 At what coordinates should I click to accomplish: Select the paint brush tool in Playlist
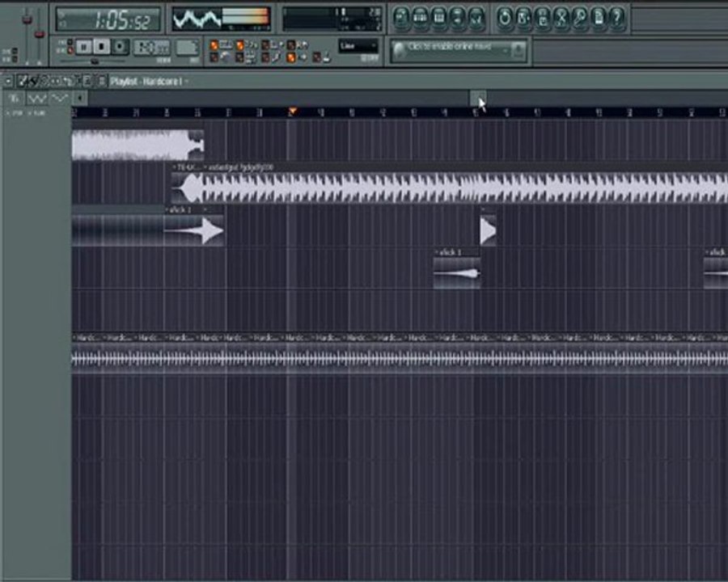32,82
